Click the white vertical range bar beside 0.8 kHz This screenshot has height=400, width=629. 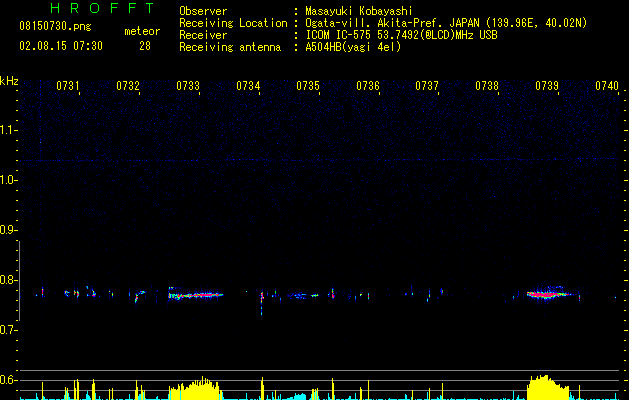pyautogui.click(x=19, y=280)
